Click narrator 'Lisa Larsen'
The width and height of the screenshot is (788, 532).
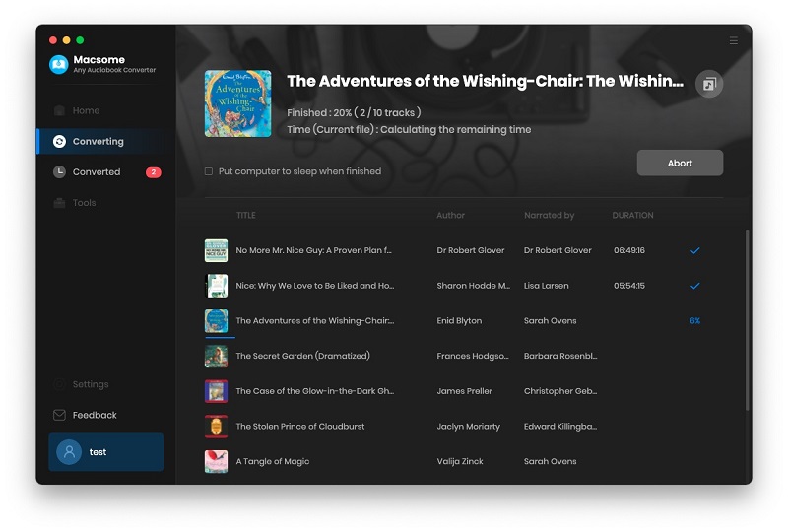pyautogui.click(x=547, y=286)
